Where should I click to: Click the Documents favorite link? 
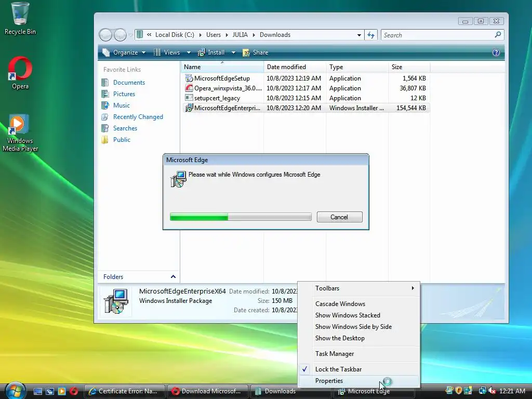pyautogui.click(x=129, y=83)
